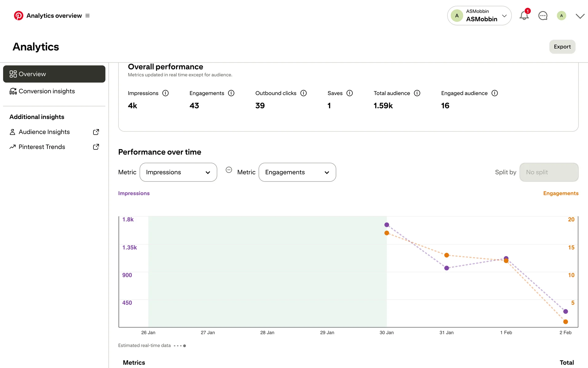Open the Analytics overview hamburger menu
This screenshot has width=588, height=368.
point(88,16)
